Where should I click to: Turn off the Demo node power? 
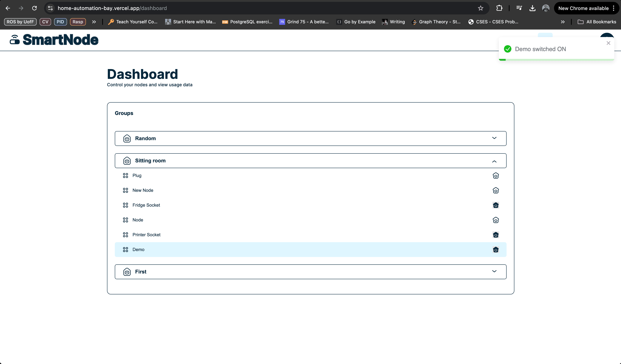coord(496,250)
